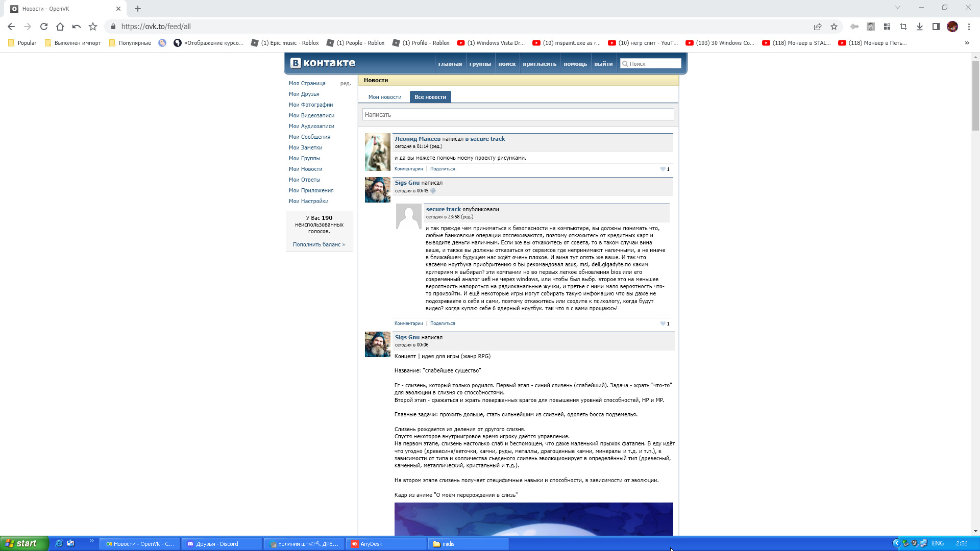The image size is (980, 551).
Task: Open the browser downloads icon
Action: [919, 27]
